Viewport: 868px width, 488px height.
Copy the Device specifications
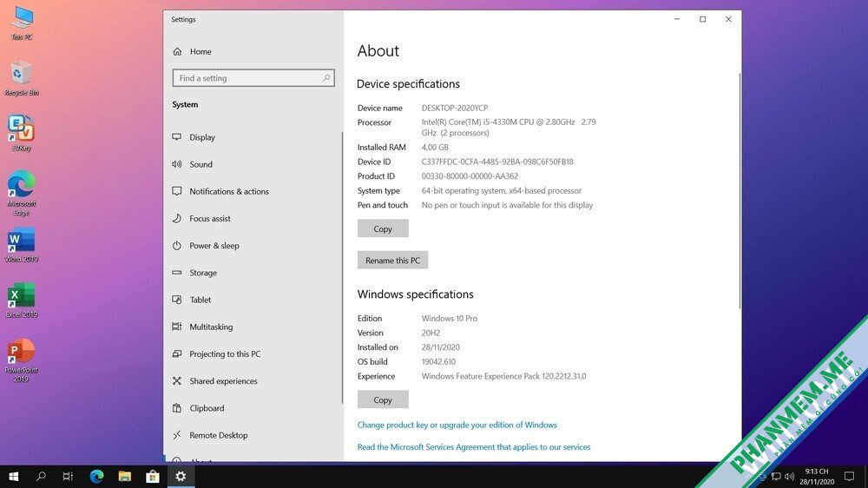click(383, 228)
